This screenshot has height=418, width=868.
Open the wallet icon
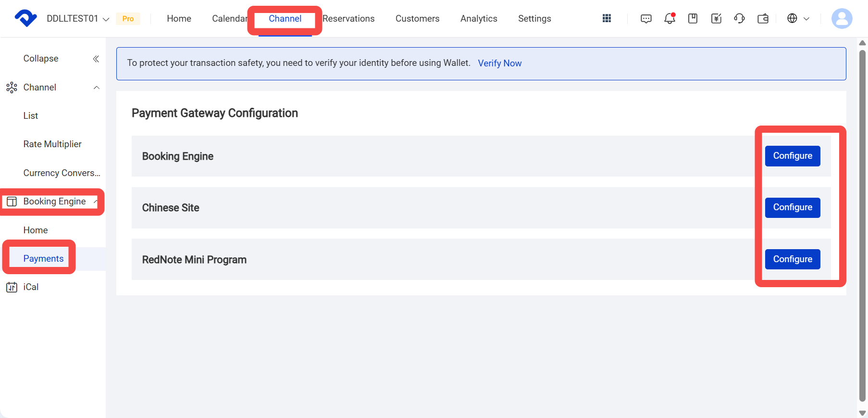[x=763, y=19]
